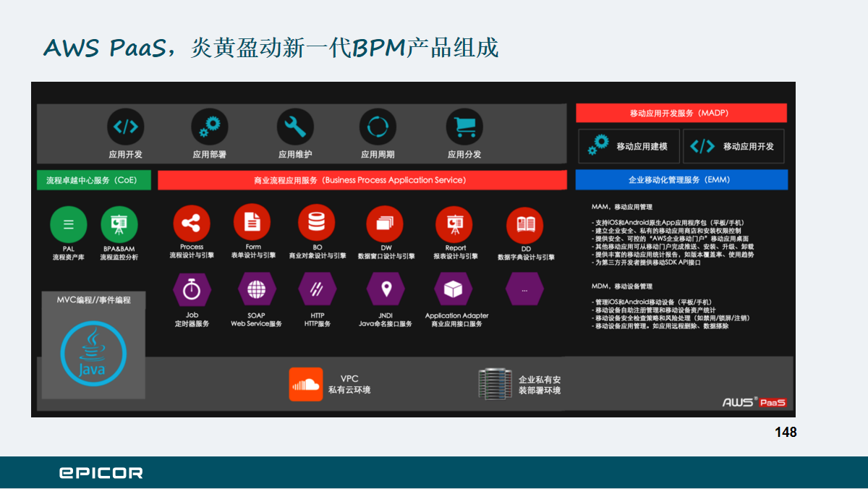The width and height of the screenshot is (868, 489).
Task: Open the Report 报表设计与引擎 icon
Action: 454,224
